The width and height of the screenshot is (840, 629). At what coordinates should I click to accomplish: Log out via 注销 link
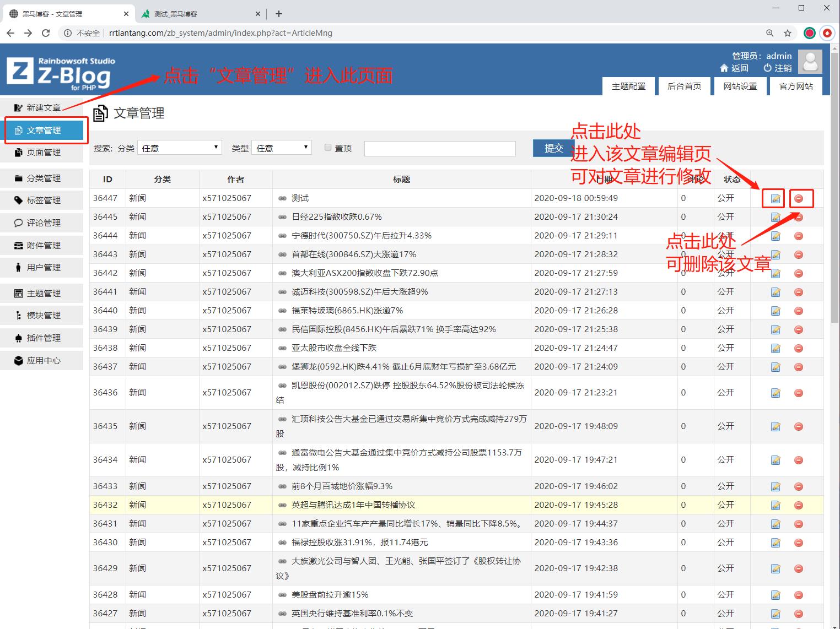click(778, 68)
